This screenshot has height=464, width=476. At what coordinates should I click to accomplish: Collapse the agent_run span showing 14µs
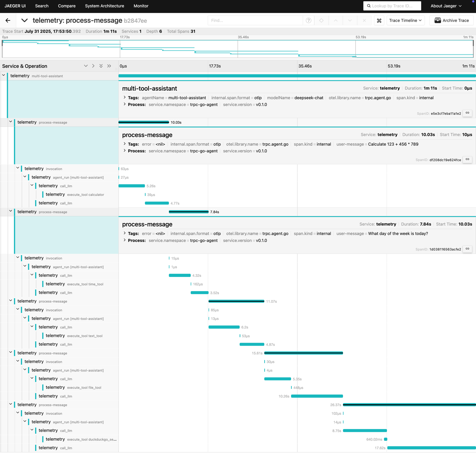[25, 421]
